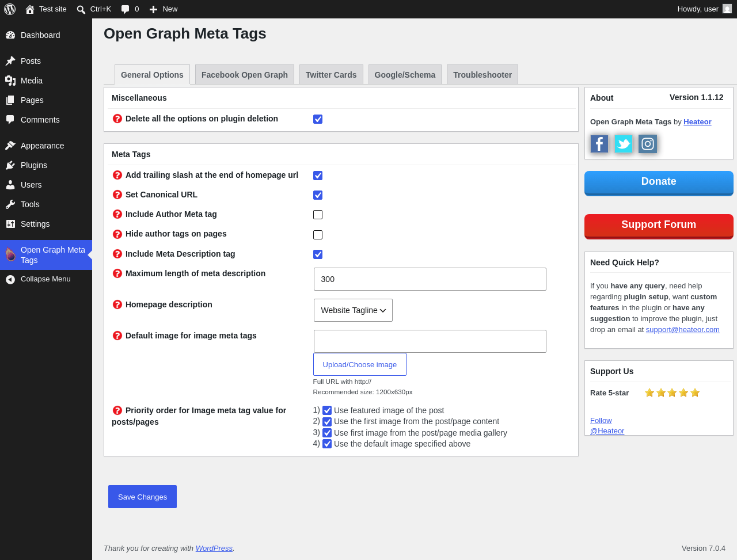737x560 pixels.
Task: Click help icon for Add trailing slash
Action: pyautogui.click(x=117, y=175)
